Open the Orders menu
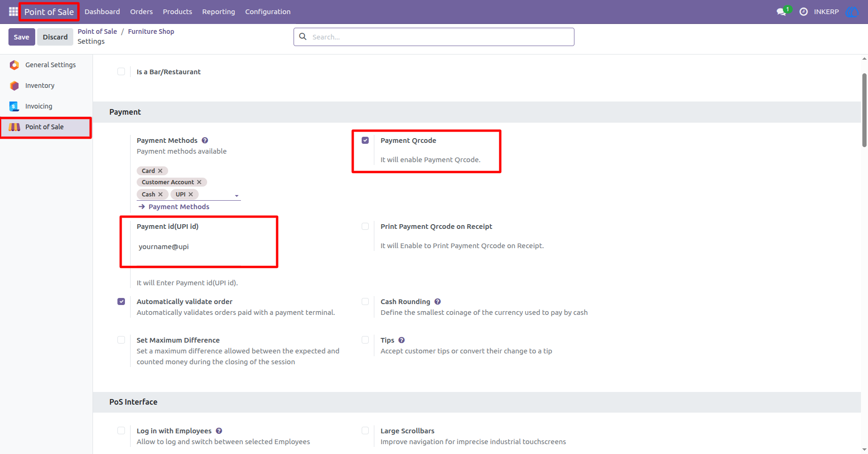The image size is (868, 454). (x=141, y=12)
